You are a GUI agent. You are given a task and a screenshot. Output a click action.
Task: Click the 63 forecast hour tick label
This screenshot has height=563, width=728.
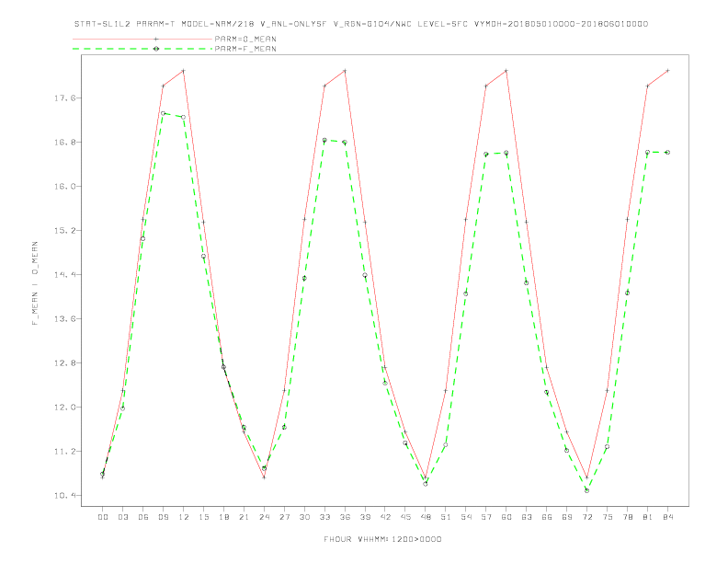pyautogui.click(x=527, y=517)
